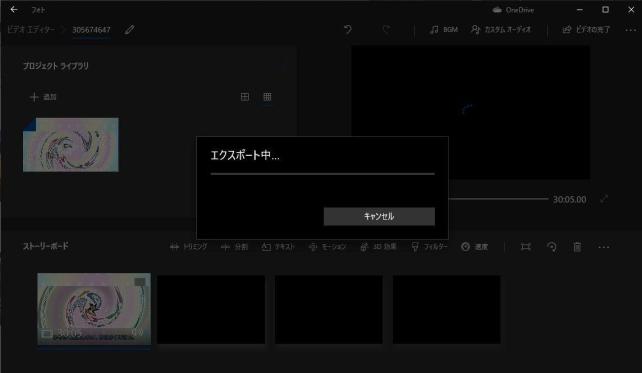Open 3D 効果 effects

[x=378, y=246]
